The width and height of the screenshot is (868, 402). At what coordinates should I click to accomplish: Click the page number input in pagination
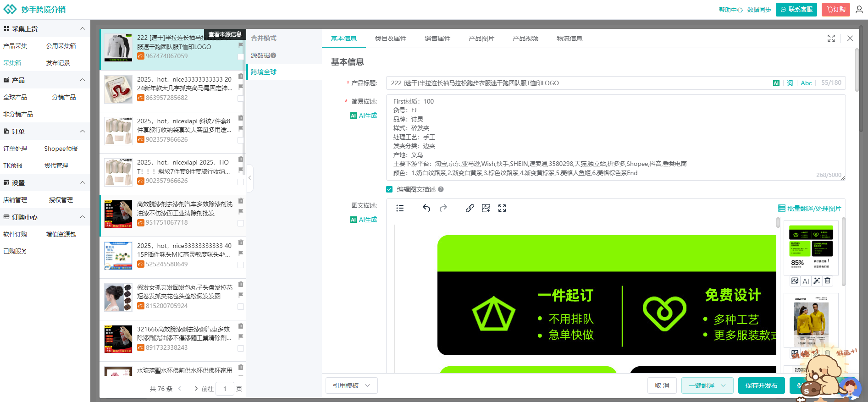pos(225,389)
